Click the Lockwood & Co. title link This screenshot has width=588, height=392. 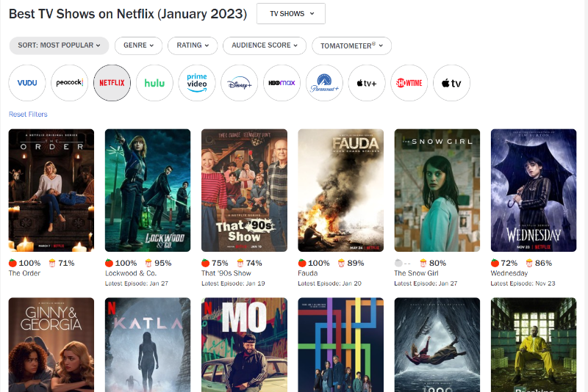pos(131,273)
